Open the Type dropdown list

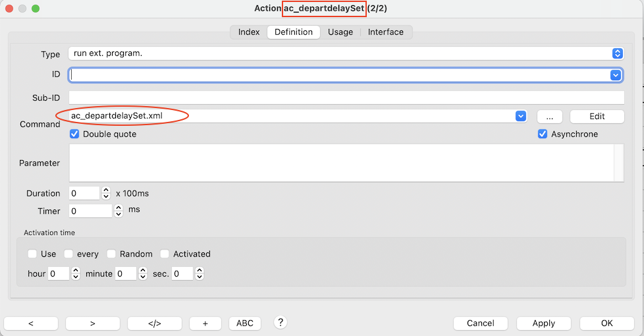click(x=617, y=53)
